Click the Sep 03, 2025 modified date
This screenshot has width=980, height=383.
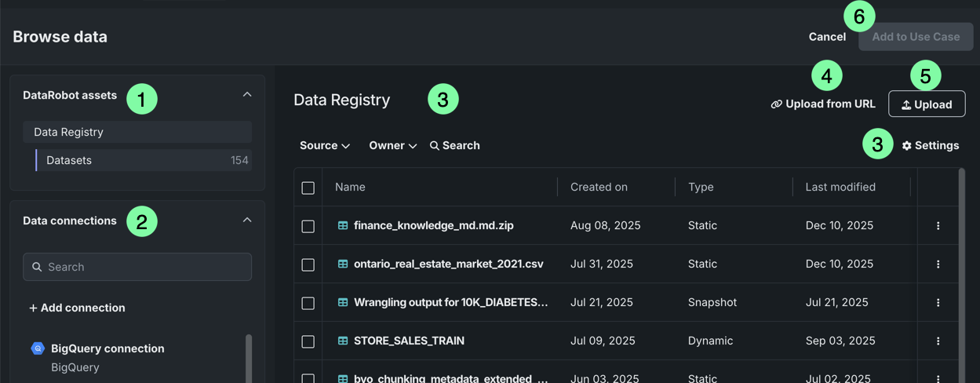pos(840,341)
